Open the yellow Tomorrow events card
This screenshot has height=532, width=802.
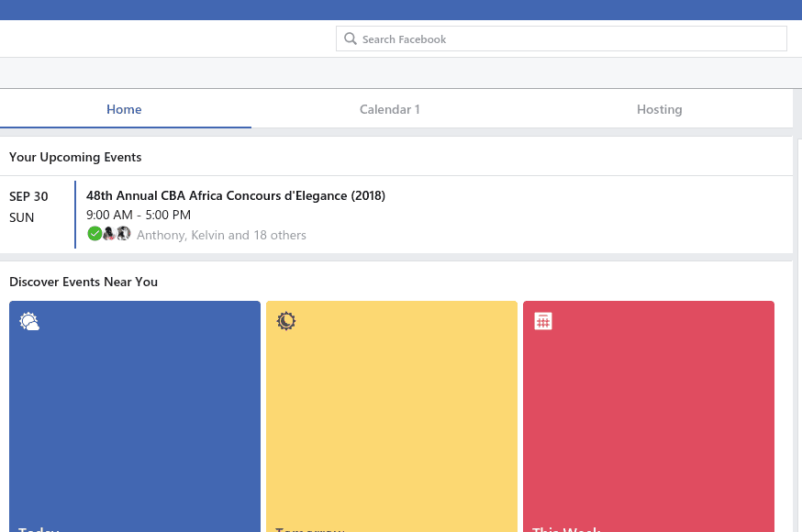[392, 416]
